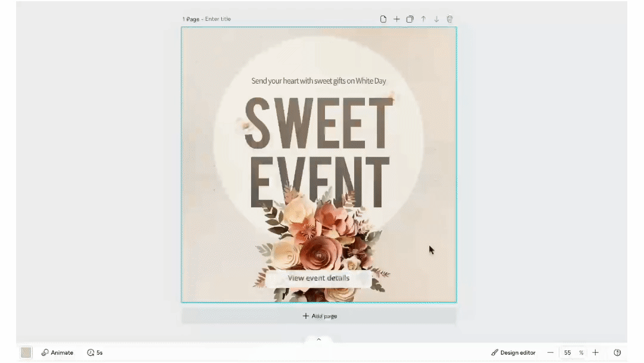Expand the page thumbnails panel with the chevron
Screen dimensions: 644x363
[318, 340]
